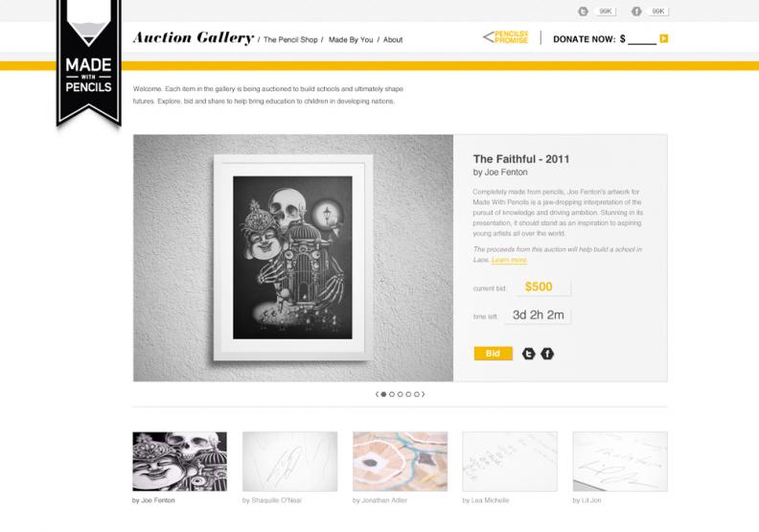Select the second carousel dot
This screenshot has width=759, height=532.
[392, 395]
